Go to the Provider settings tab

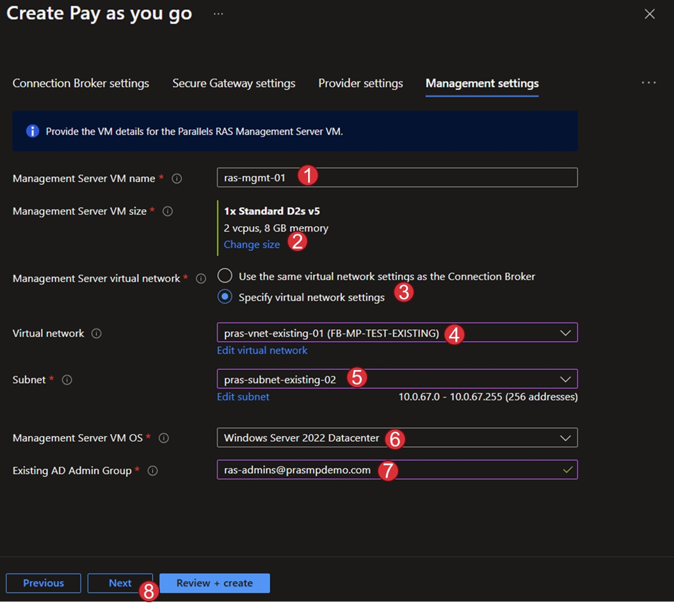(x=361, y=83)
